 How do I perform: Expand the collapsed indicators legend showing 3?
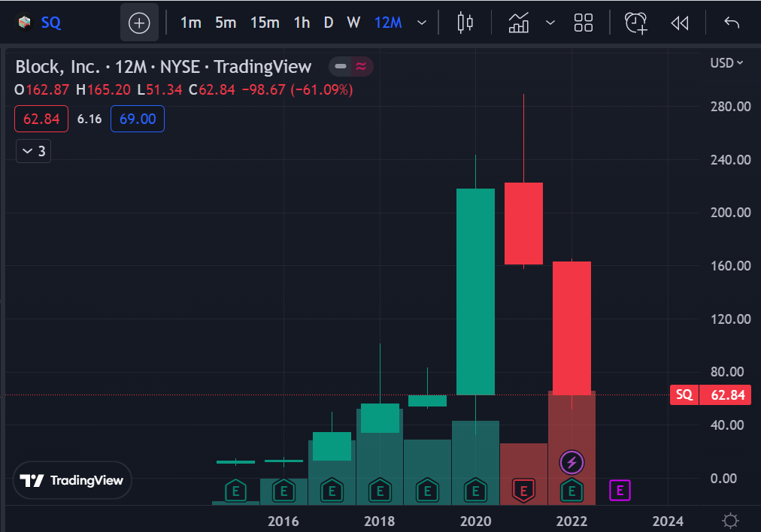34,151
